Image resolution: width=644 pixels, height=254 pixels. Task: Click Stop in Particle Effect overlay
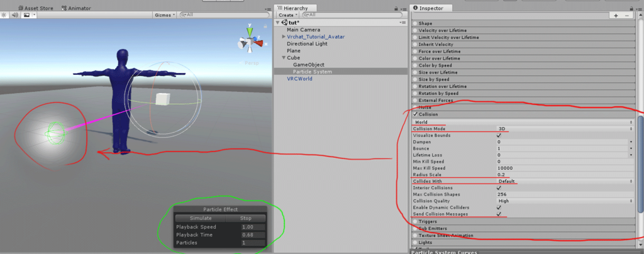click(246, 218)
